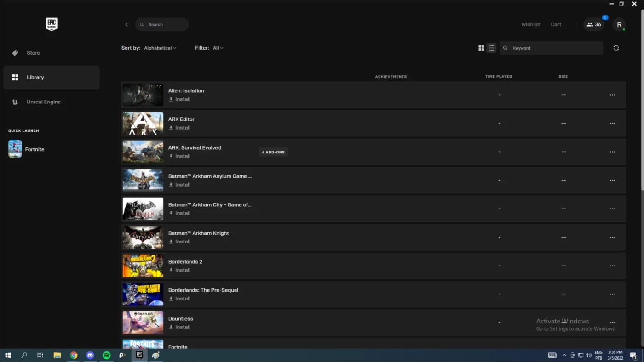This screenshot has height=362, width=644.
Task: Select the Batman™ Arkham Knight title
Action: coord(198,233)
